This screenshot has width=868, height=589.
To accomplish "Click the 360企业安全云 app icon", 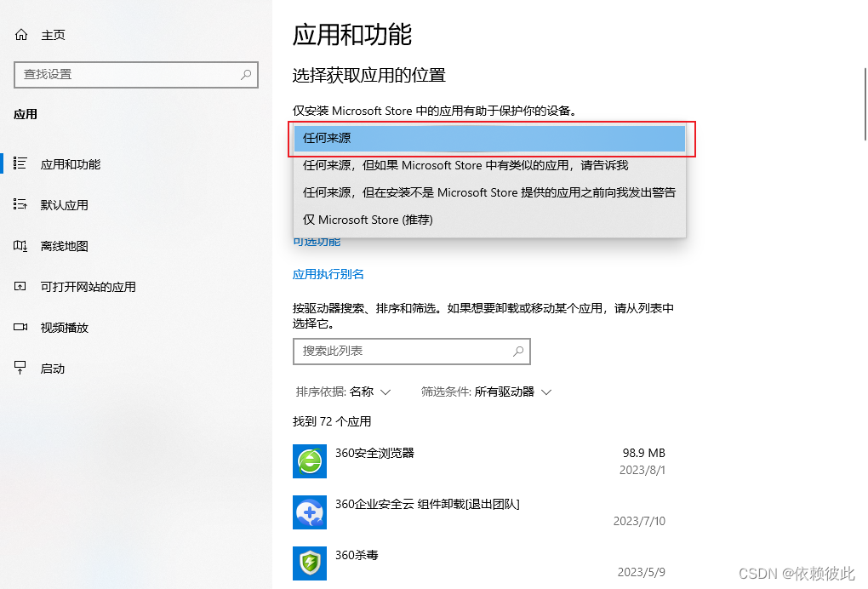I will coord(310,512).
